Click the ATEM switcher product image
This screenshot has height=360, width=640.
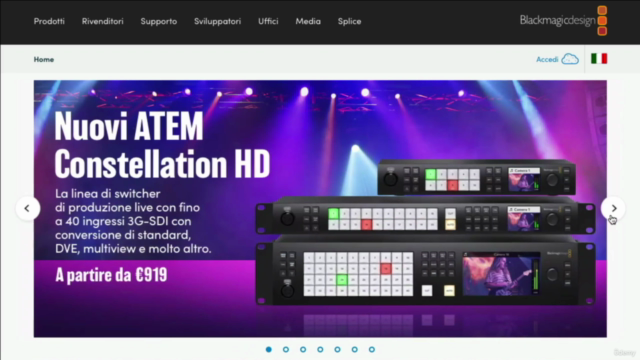coord(425,232)
